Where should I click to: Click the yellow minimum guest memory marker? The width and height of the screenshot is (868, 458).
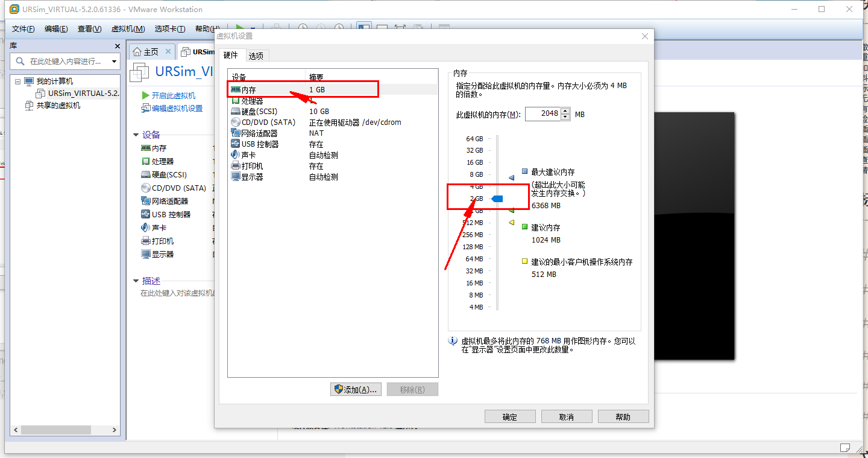(512, 223)
